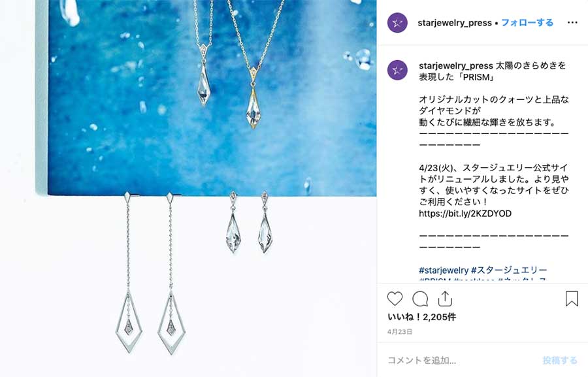
Task: Like the post with the heart icon
Action: [395, 299]
